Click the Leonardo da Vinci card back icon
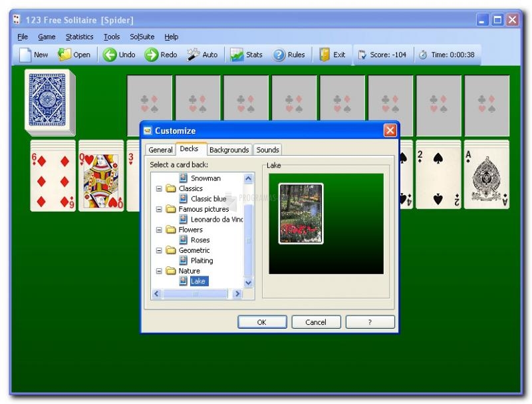 point(184,220)
